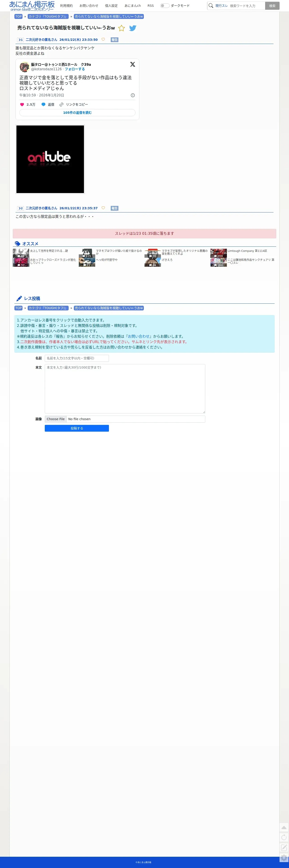
Task: Click the tweet info circle icon
Action: 133,95
